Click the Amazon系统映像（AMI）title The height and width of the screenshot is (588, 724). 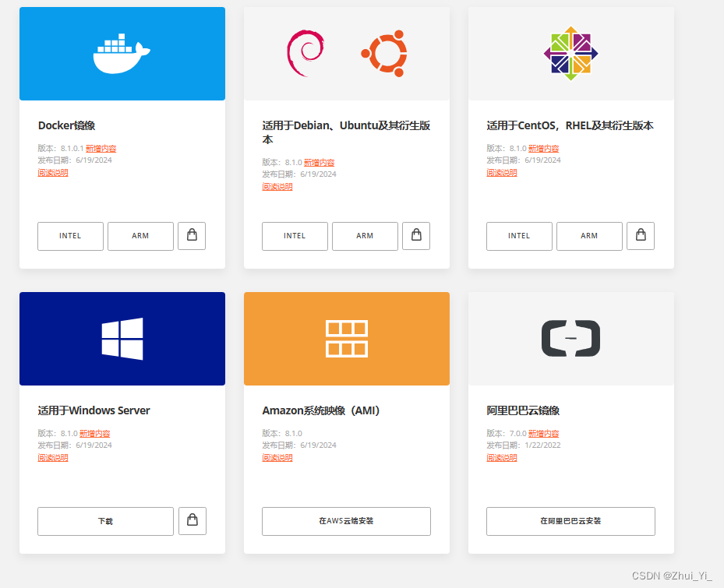coord(321,410)
